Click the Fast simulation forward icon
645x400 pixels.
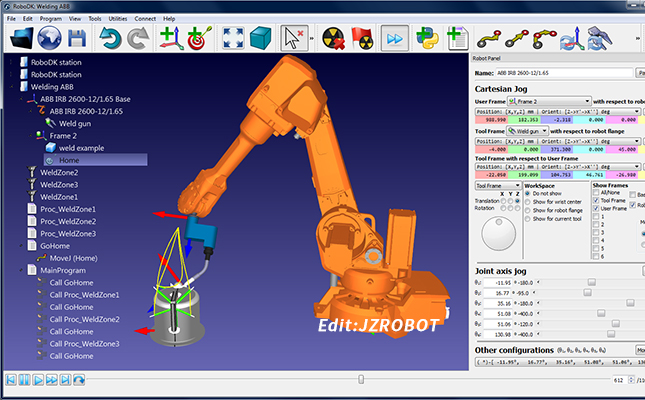[395, 40]
